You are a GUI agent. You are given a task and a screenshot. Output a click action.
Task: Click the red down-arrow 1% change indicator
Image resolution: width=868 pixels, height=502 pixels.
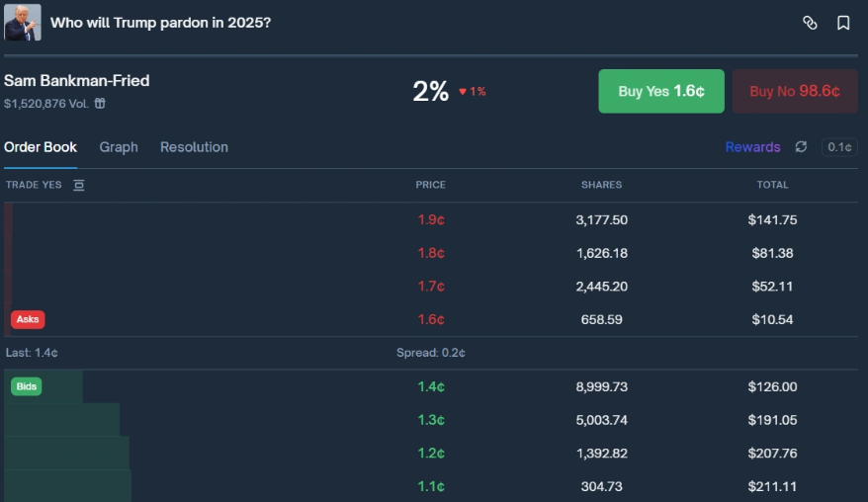[472, 92]
